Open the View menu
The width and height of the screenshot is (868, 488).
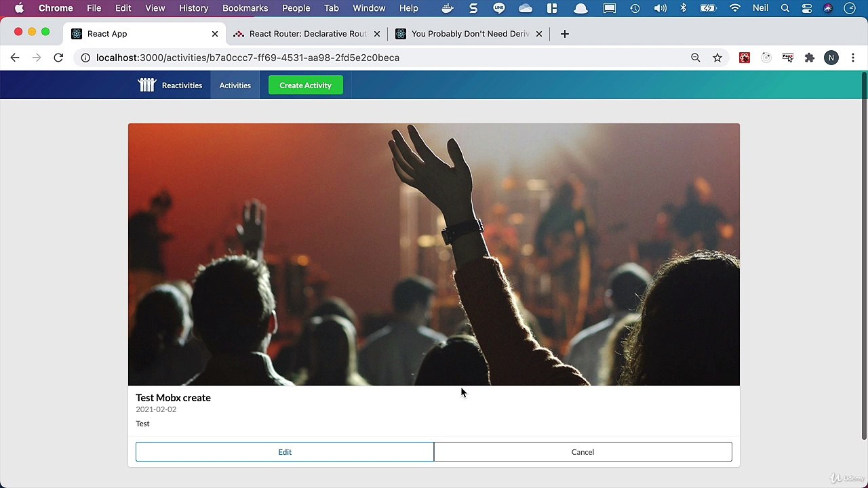pyautogui.click(x=155, y=8)
